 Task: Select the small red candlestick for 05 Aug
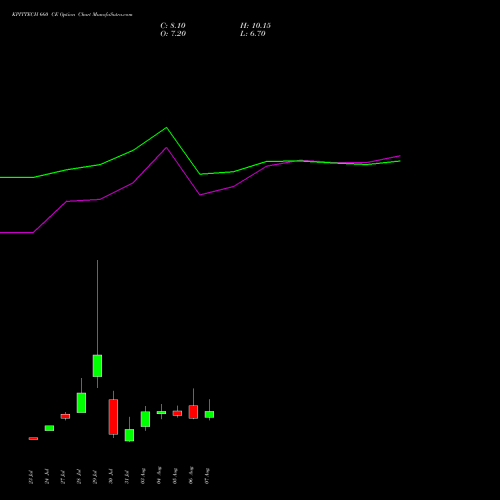click(x=177, y=413)
